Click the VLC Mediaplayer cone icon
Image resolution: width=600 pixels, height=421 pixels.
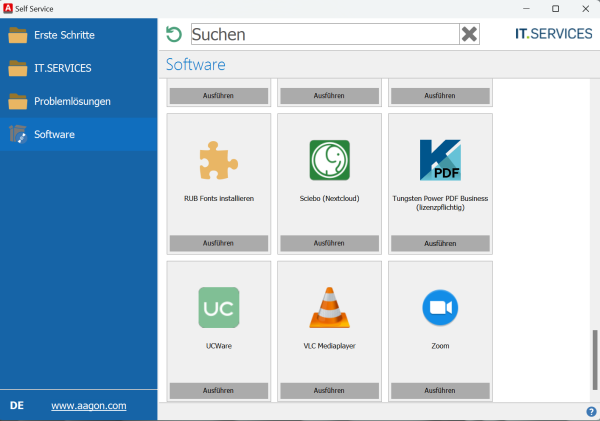[x=329, y=307]
